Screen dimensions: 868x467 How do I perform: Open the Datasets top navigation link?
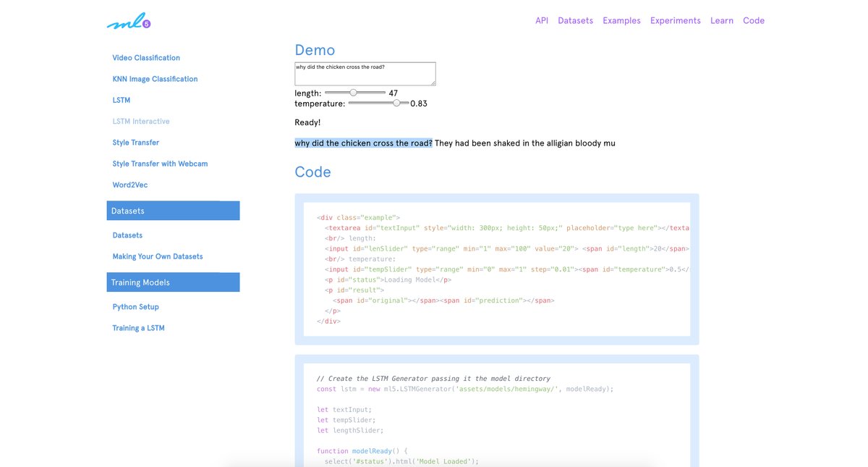[x=576, y=21]
